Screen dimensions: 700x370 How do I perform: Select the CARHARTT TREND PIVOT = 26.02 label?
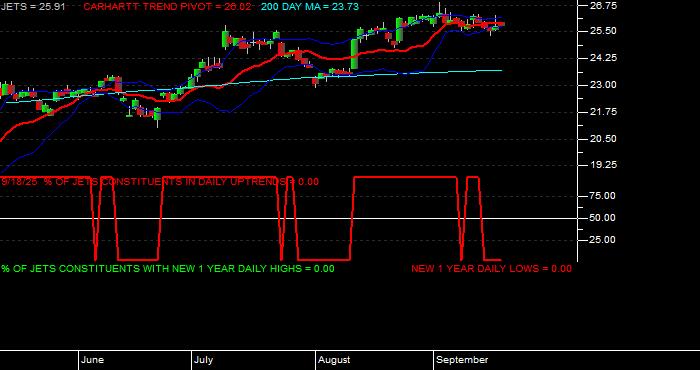pos(167,7)
